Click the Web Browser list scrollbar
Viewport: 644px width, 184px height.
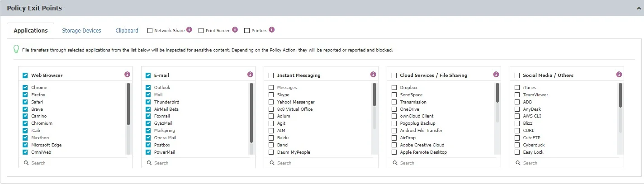tap(128, 104)
